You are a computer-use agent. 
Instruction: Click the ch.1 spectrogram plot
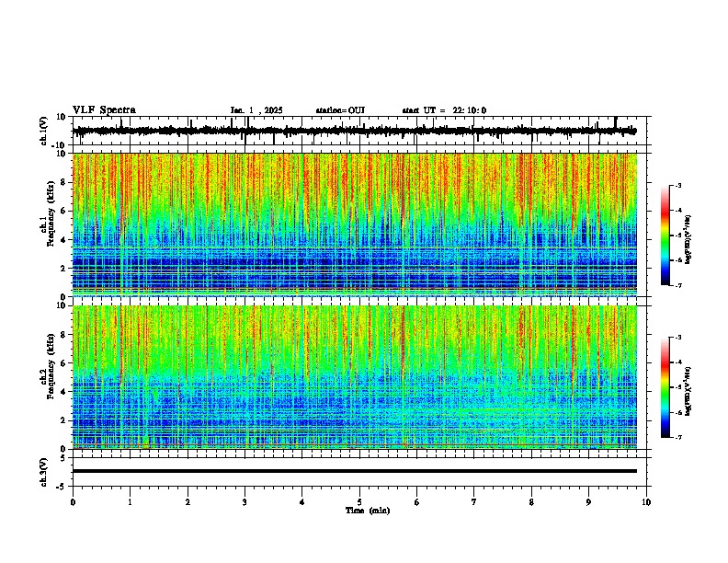pyautogui.click(x=354, y=224)
